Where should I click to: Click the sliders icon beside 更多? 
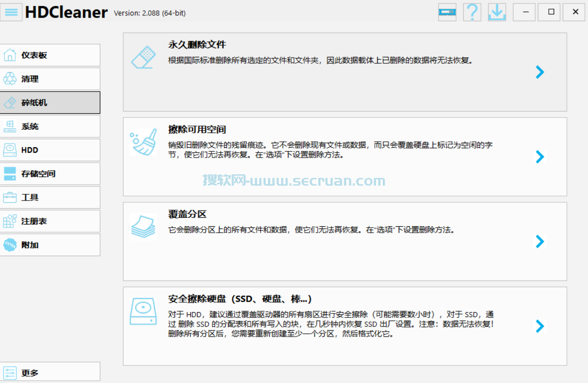click(x=10, y=373)
